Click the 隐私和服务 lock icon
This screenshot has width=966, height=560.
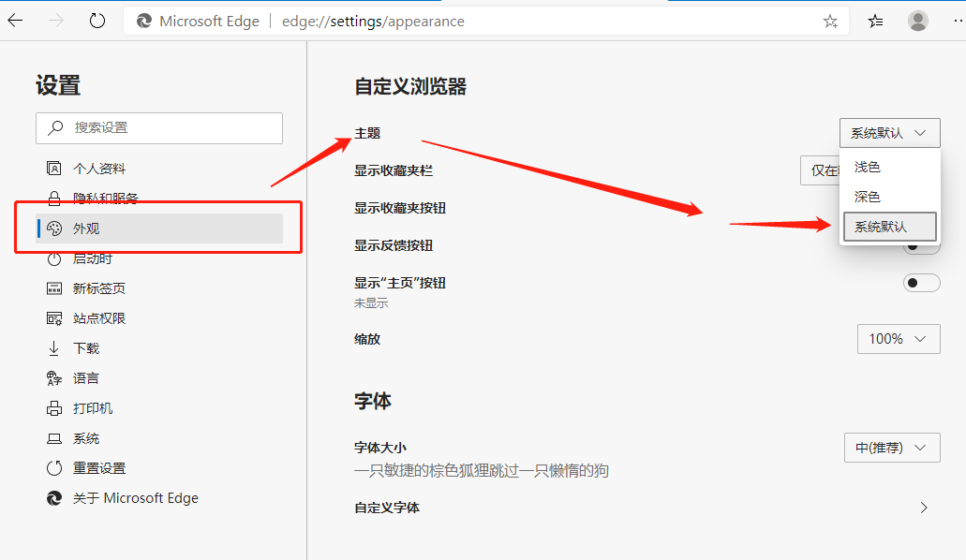(x=54, y=199)
